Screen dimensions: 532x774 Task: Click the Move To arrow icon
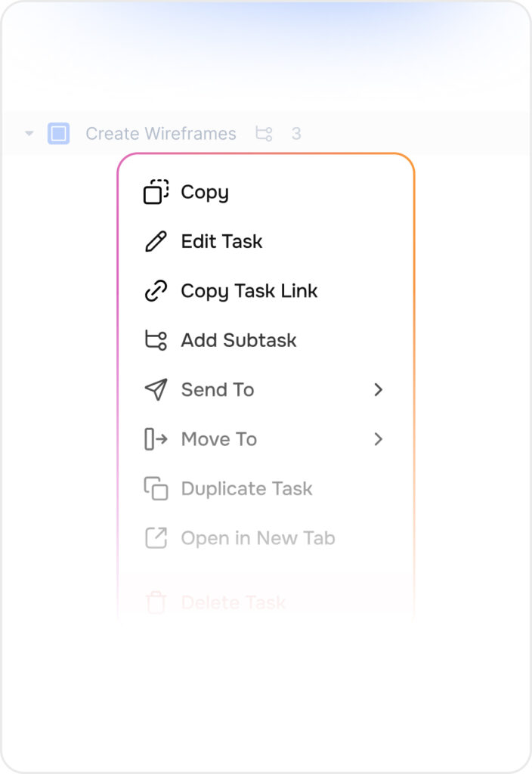[156, 439]
